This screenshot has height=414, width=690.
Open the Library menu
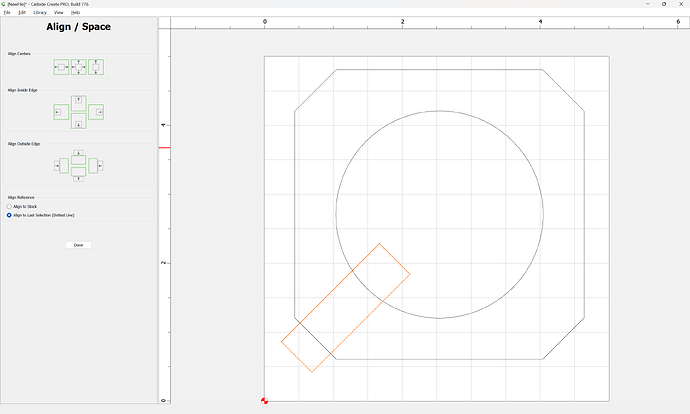point(40,12)
